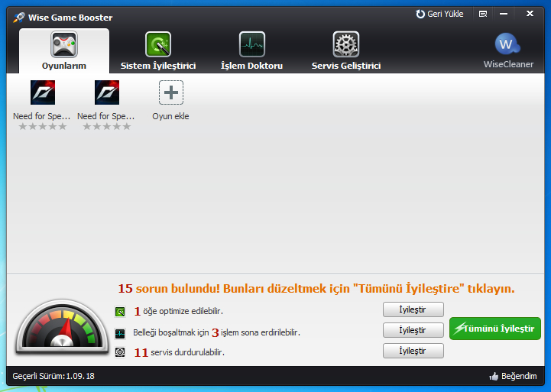Click İyileştir for services row
The image size is (551, 392).
[x=413, y=351]
